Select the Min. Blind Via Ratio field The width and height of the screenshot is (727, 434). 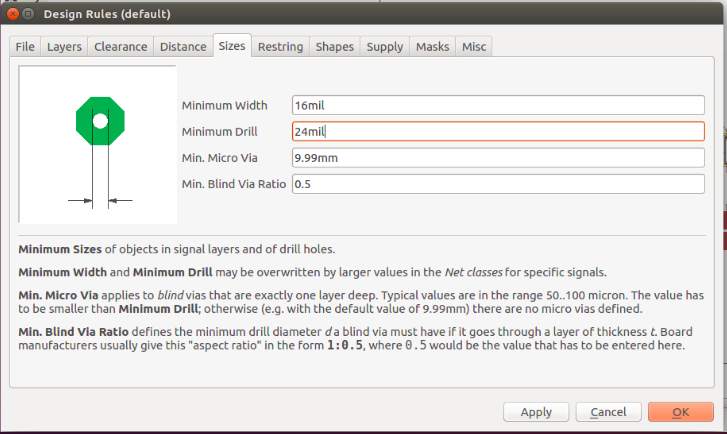coord(497,184)
